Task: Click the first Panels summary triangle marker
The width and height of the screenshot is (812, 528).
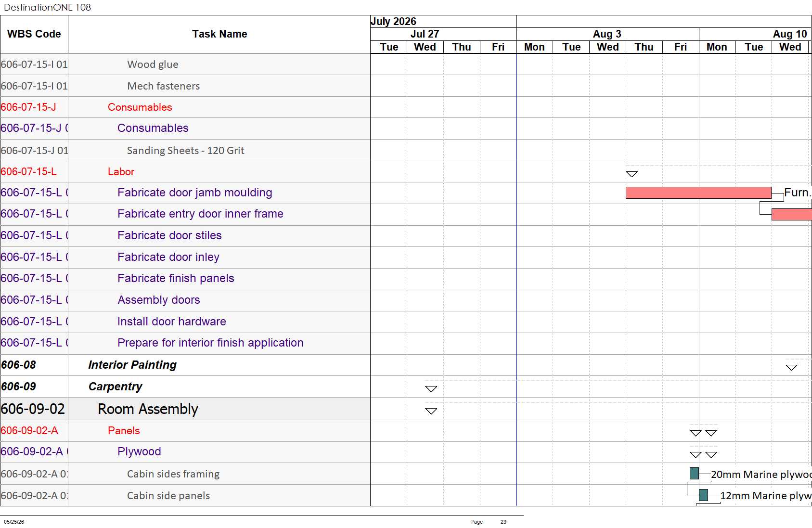Action: coord(696,433)
